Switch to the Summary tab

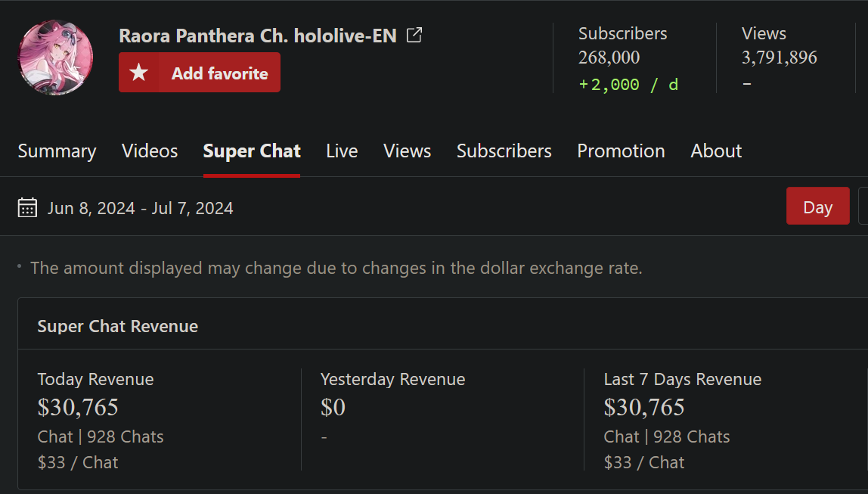(x=57, y=151)
